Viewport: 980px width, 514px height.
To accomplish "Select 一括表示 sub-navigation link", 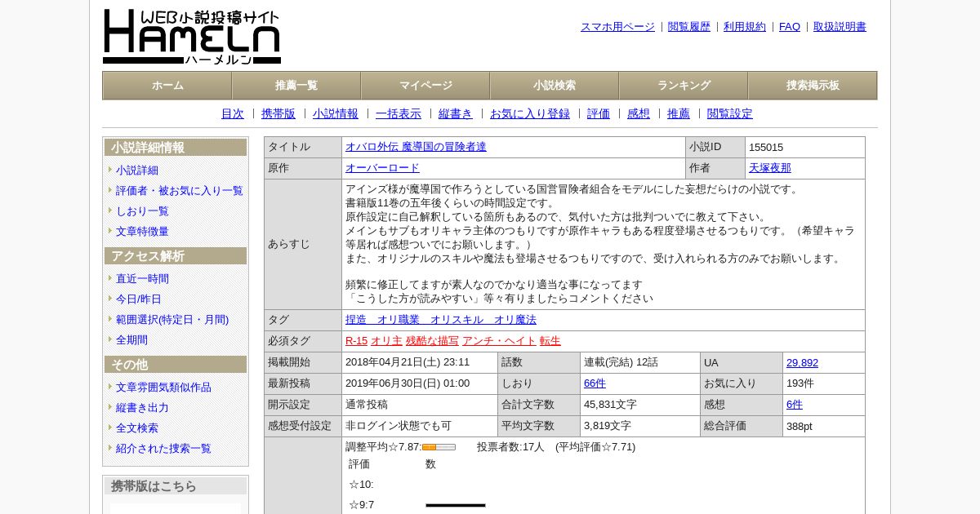I will (x=399, y=114).
